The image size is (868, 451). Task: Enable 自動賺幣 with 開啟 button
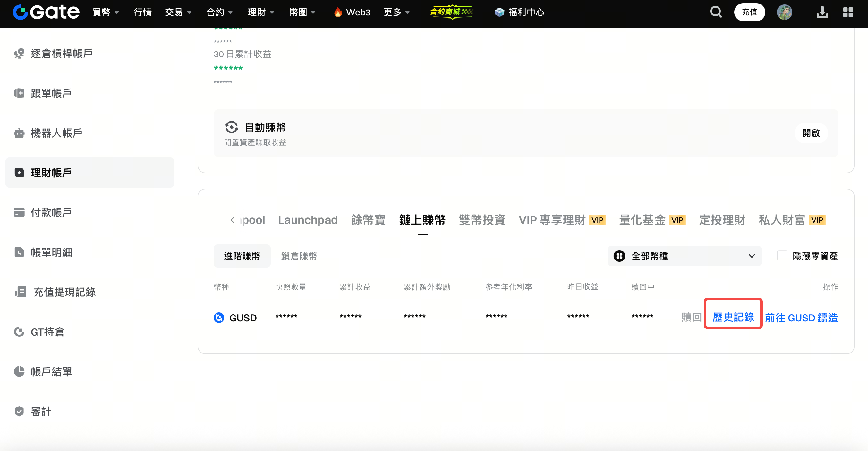811,133
